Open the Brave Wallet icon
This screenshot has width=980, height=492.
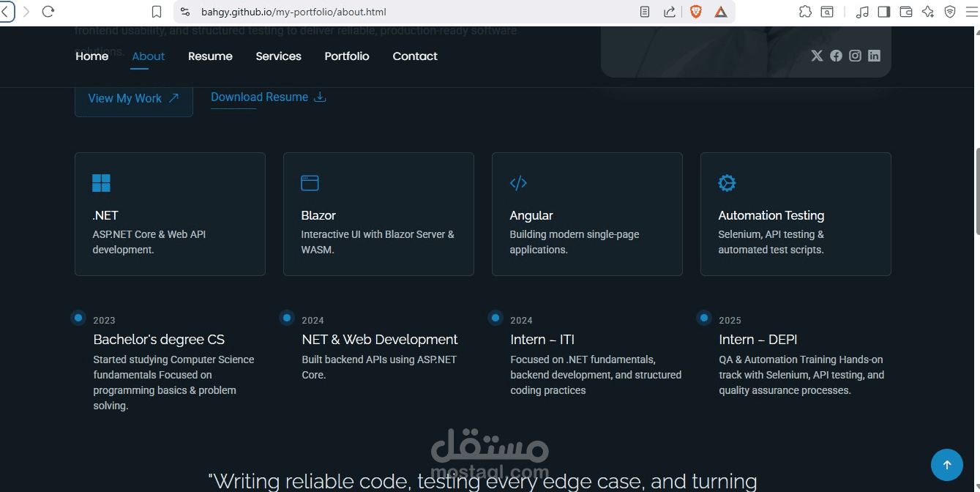coord(906,12)
